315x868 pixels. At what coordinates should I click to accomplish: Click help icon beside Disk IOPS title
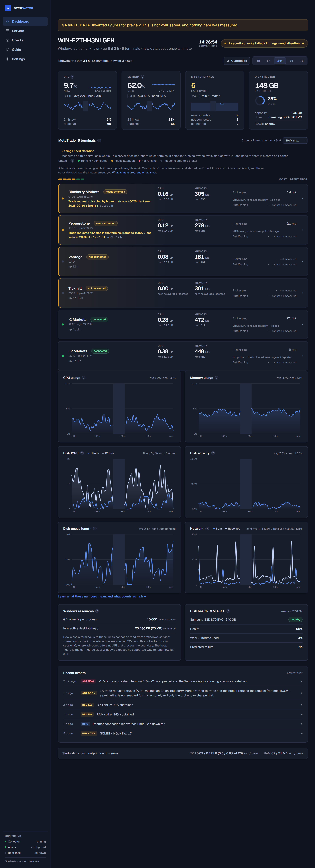(x=82, y=453)
